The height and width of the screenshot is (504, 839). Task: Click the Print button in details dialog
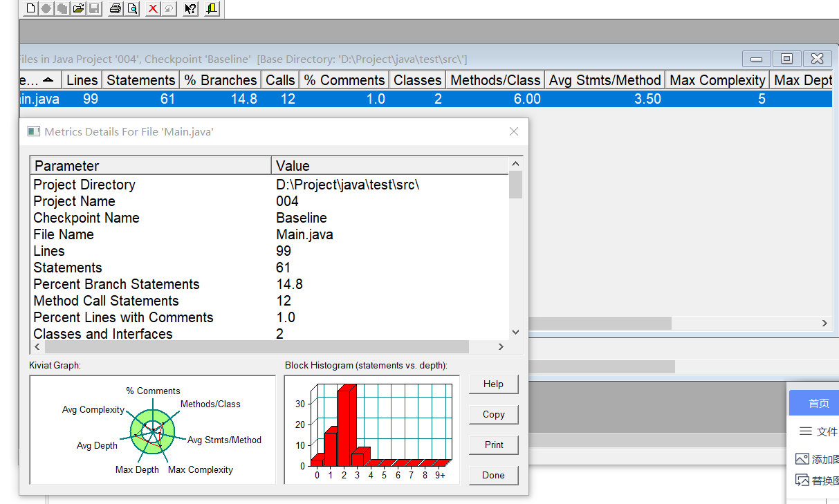click(x=493, y=445)
